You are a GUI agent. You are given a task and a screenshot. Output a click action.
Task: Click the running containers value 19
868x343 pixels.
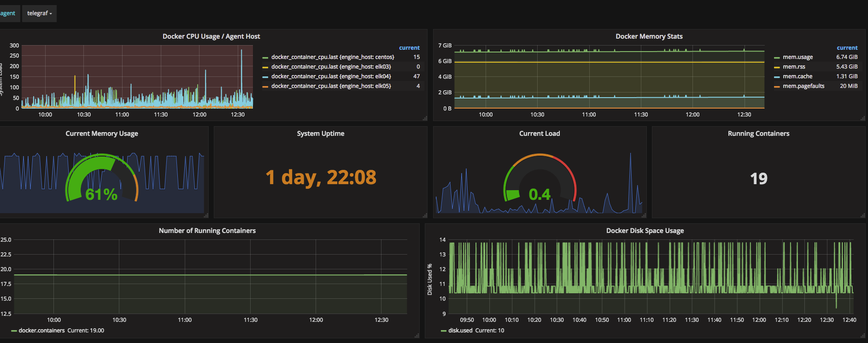758,179
